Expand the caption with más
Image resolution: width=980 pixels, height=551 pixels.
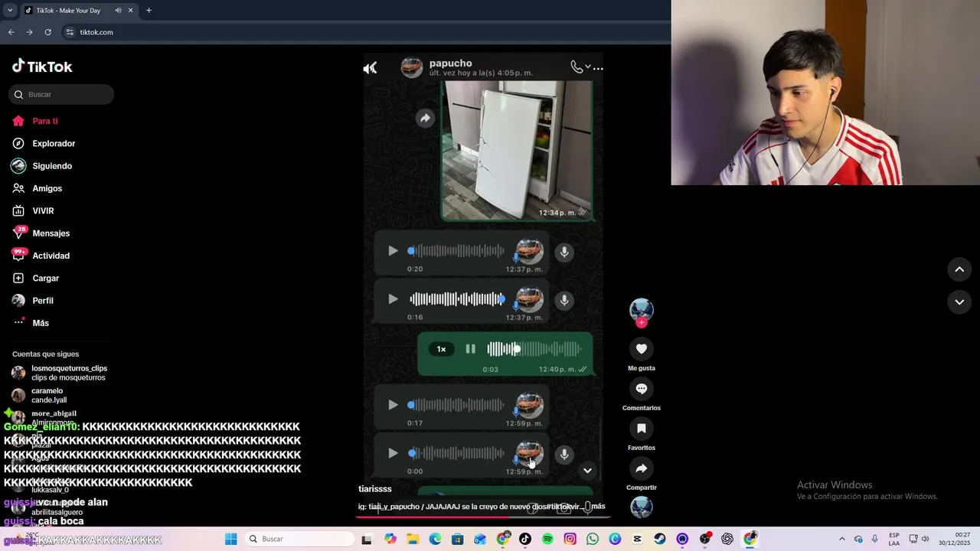point(598,506)
